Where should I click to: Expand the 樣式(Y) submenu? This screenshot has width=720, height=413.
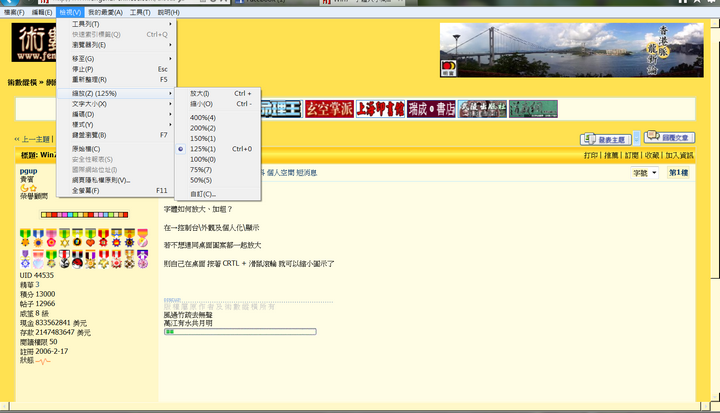pyautogui.click(x=116, y=124)
